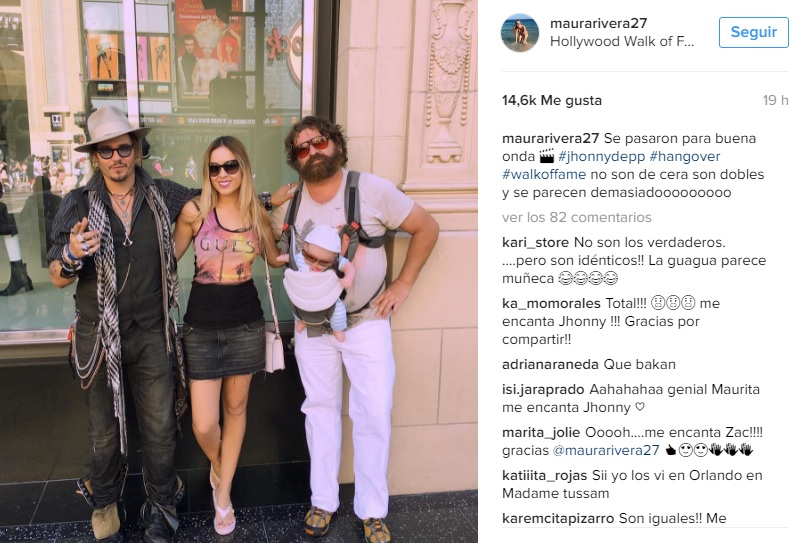Image resolution: width=794 pixels, height=543 pixels.
Task: Open the #walkoffame hashtag
Action: (544, 174)
